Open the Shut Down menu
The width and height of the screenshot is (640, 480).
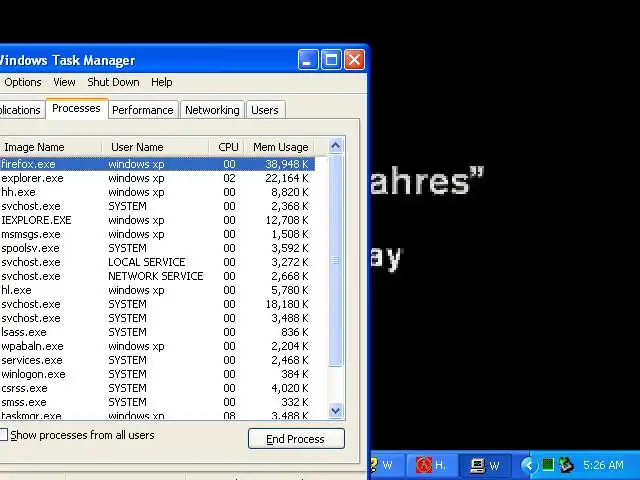pyautogui.click(x=113, y=82)
